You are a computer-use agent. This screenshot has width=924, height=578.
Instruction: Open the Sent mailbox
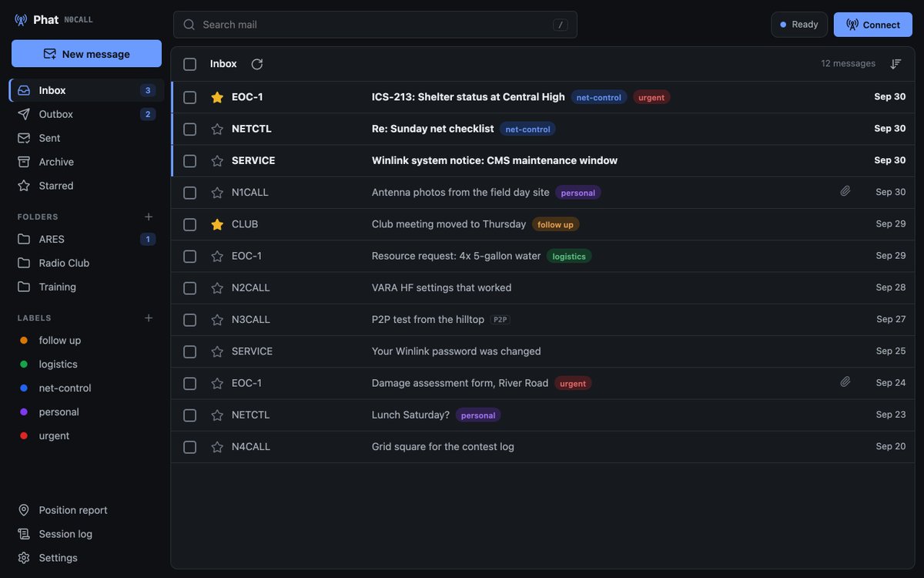click(86, 138)
